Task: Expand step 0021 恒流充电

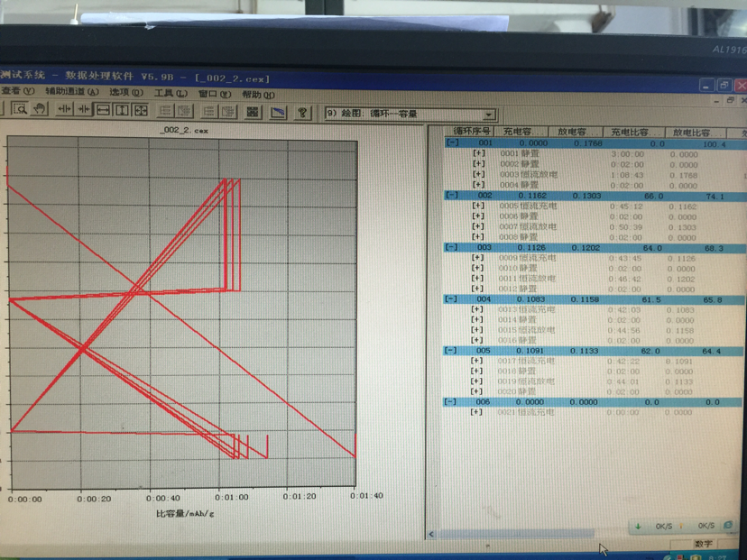Action: tap(476, 412)
